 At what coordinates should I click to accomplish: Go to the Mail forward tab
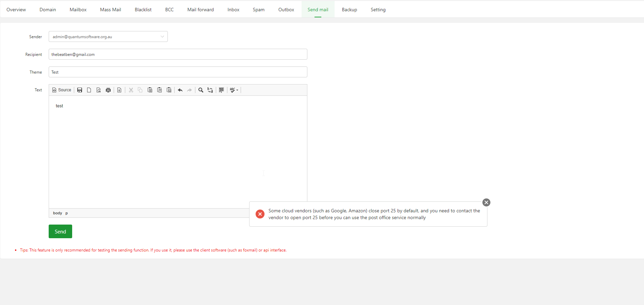pos(200,10)
